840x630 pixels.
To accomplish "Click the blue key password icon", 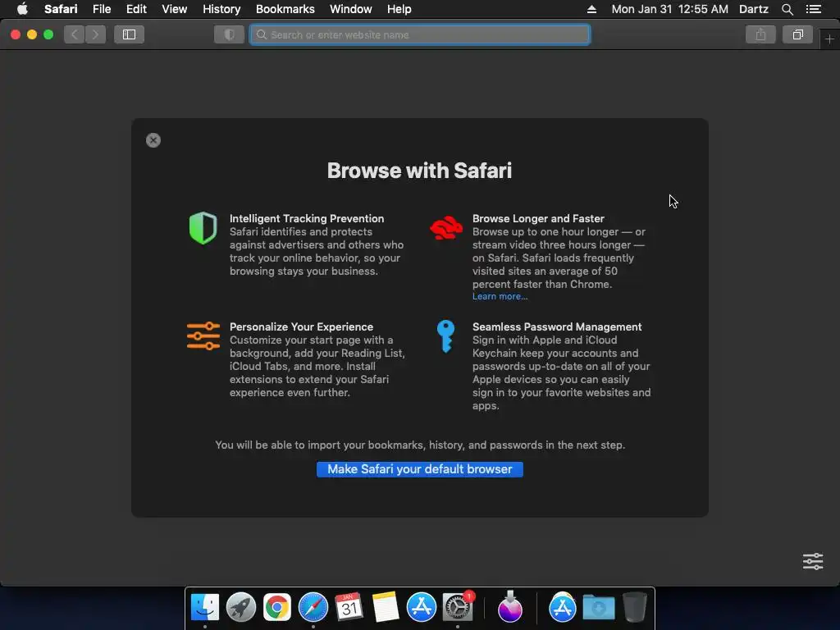I will point(445,336).
